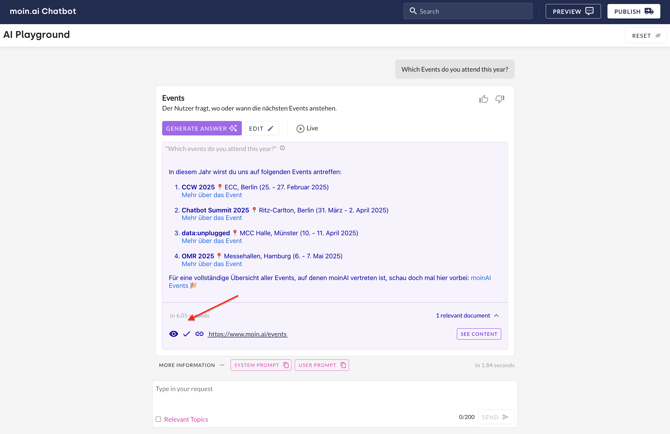Click the Generate Answer button
670x434 pixels.
201,128
